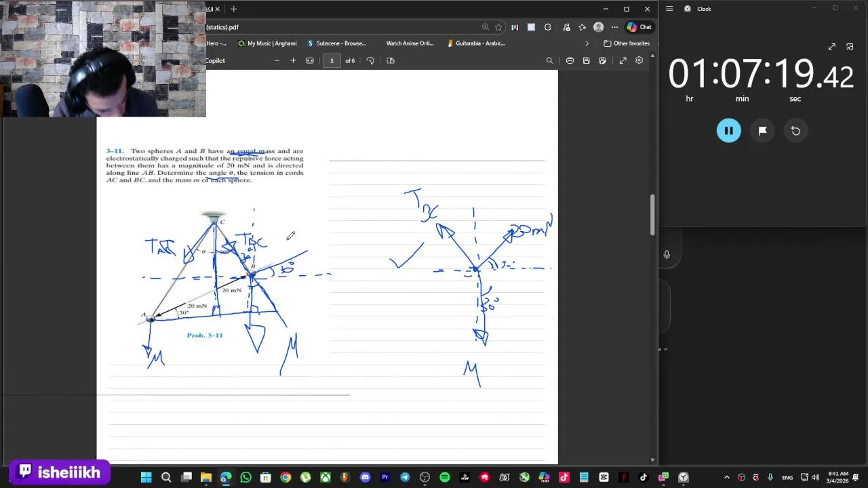Open WhatsApp from taskbar
Viewport: 868px width, 488px height.
pyautogui.click(x=245, y=477)
